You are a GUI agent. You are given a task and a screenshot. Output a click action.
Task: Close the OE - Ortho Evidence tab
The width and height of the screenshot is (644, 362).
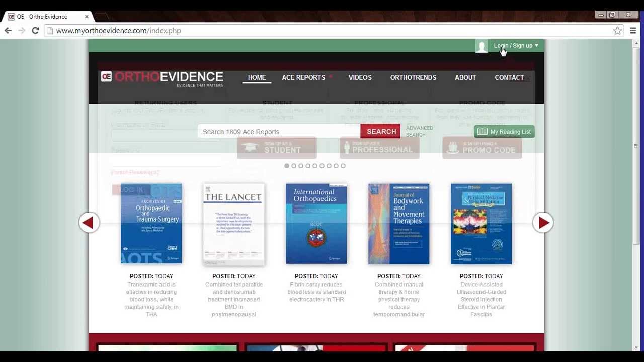[x=87, y=17]
